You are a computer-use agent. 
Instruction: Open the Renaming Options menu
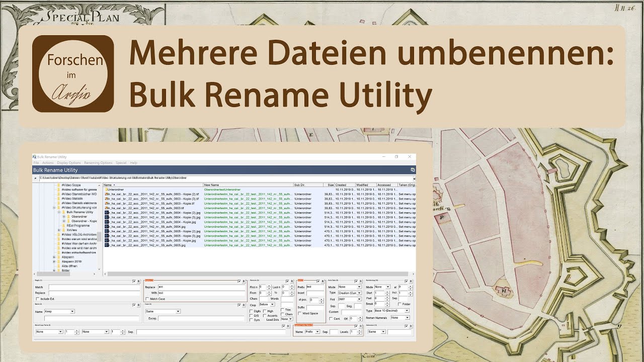pyautogui.click(x=98, y=163)
